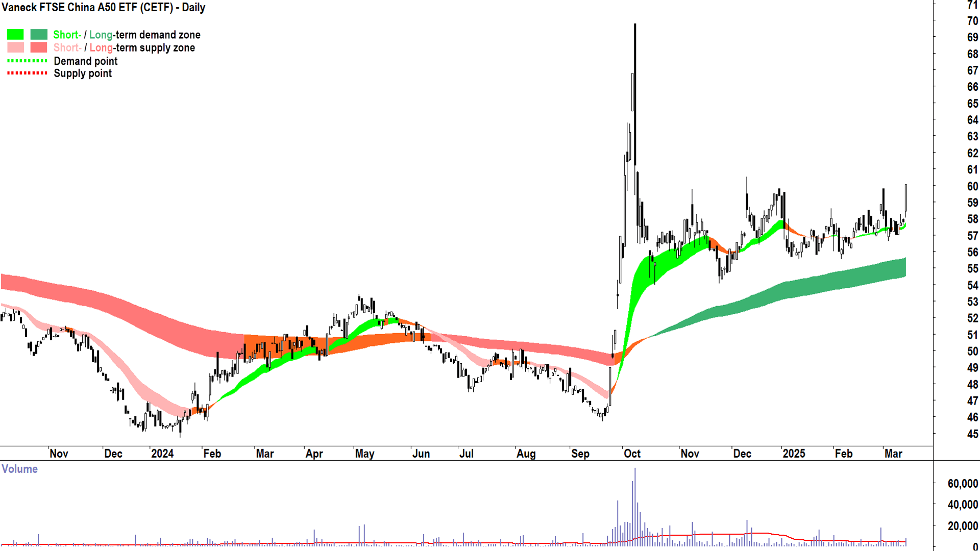Click the green dotted Demand point line

(27, 61)
